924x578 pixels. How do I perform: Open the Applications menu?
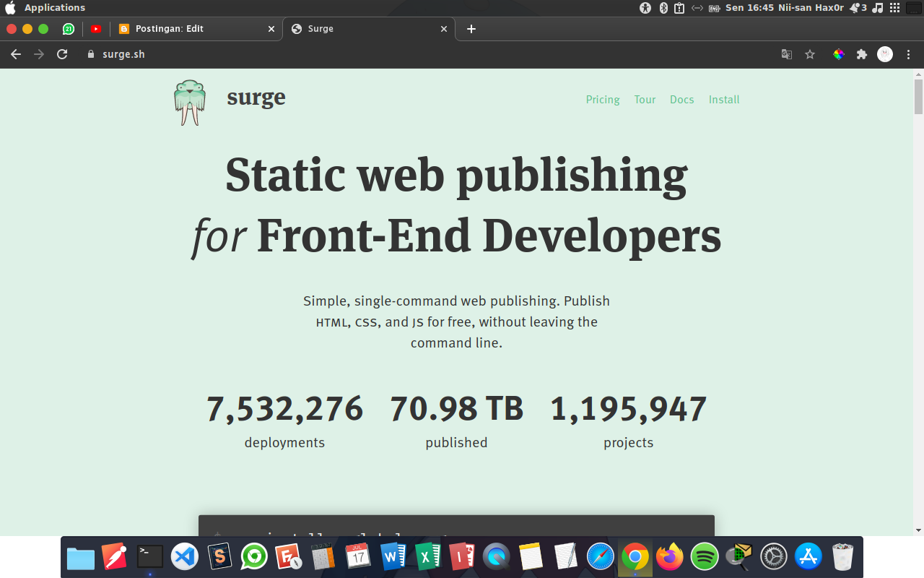[55, 7]
